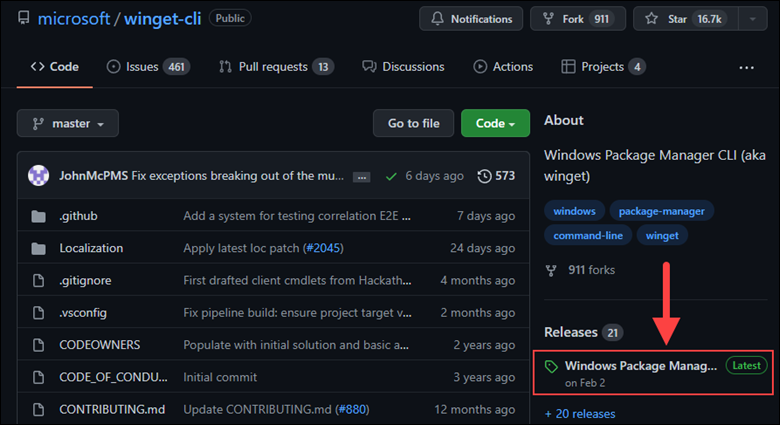Open the winget-cli repository link

click(x=163, y=19)
